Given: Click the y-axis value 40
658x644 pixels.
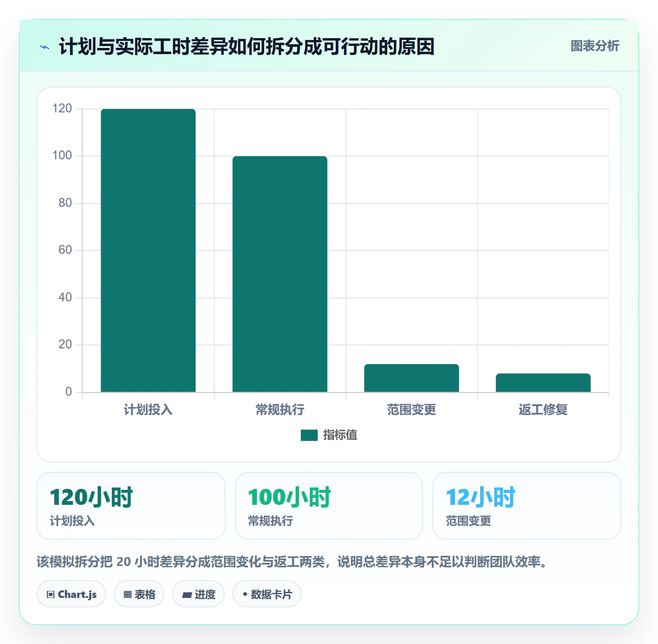Looking at the screenshot, I should [x=65, y=298].
